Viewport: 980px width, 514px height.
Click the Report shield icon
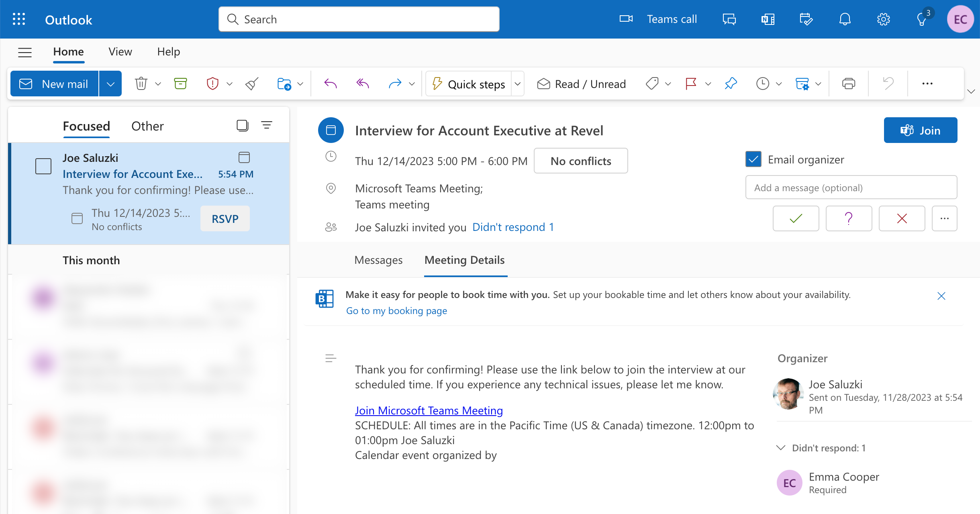click(x=212, y=84)
